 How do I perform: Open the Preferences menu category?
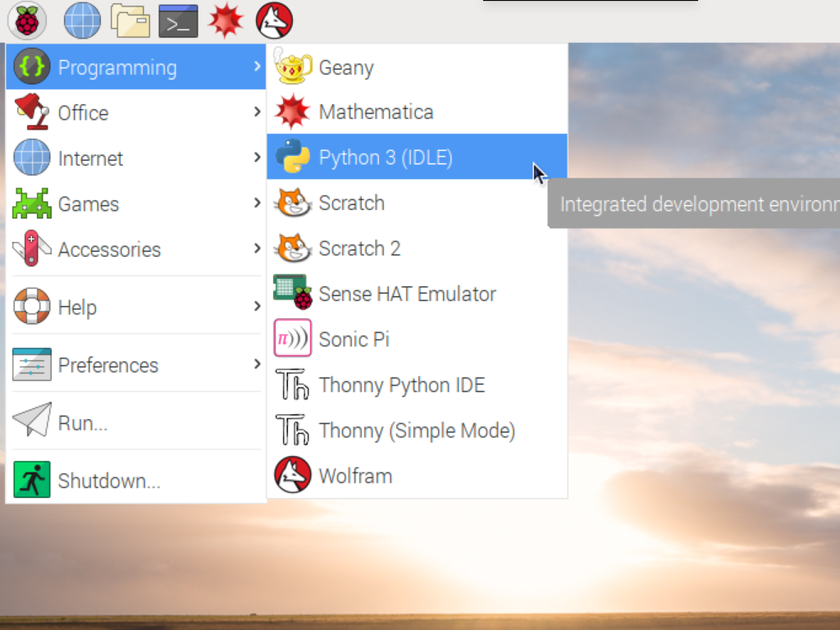coord(136,364)
